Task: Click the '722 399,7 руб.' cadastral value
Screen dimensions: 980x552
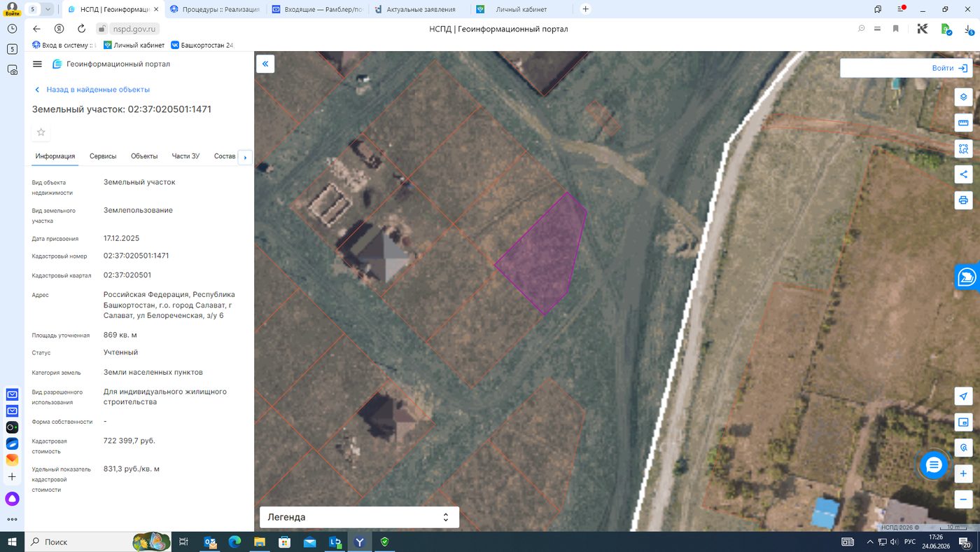Action: pos(129,441)
